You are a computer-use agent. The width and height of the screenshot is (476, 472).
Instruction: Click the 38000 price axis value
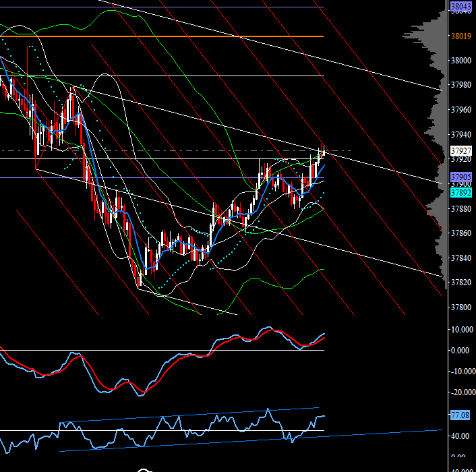[x=461, y=61]
